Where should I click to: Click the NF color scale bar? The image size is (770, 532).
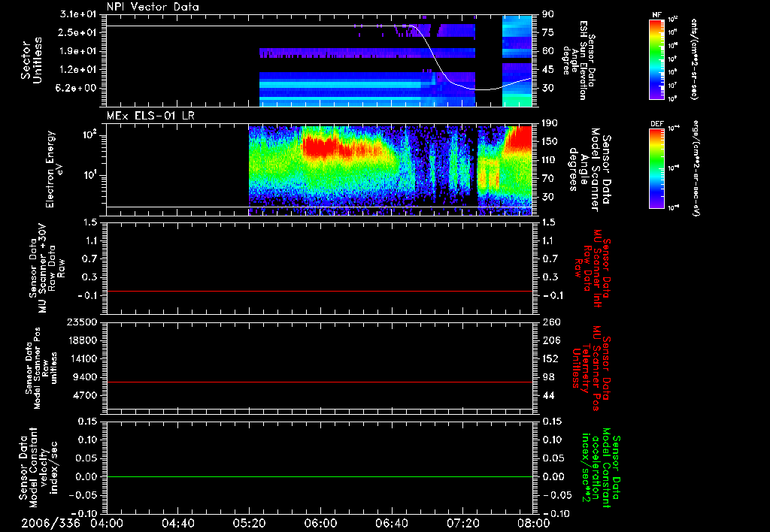click(x=657, y=59)
